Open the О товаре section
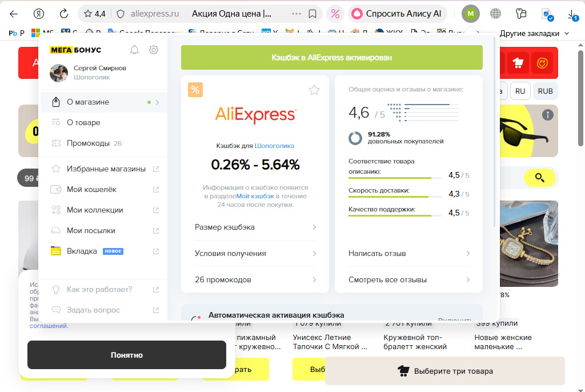585x392 pixels. coord(104,122)
